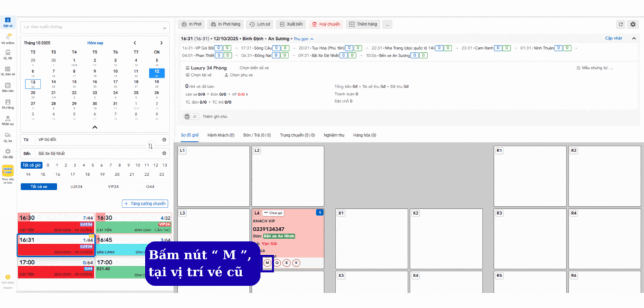Select the VIP24 vehicle filter
The height and width of the screenshot is (308, 644).
[x=113, y=186]
